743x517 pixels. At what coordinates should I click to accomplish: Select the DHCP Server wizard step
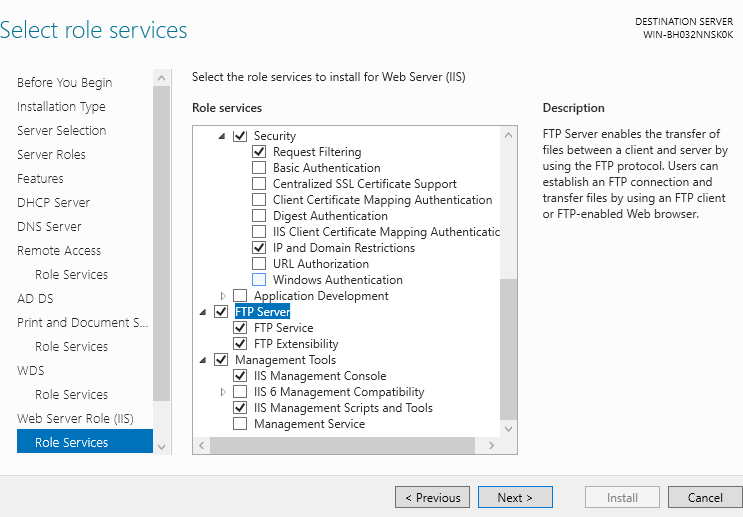[53, 203]
